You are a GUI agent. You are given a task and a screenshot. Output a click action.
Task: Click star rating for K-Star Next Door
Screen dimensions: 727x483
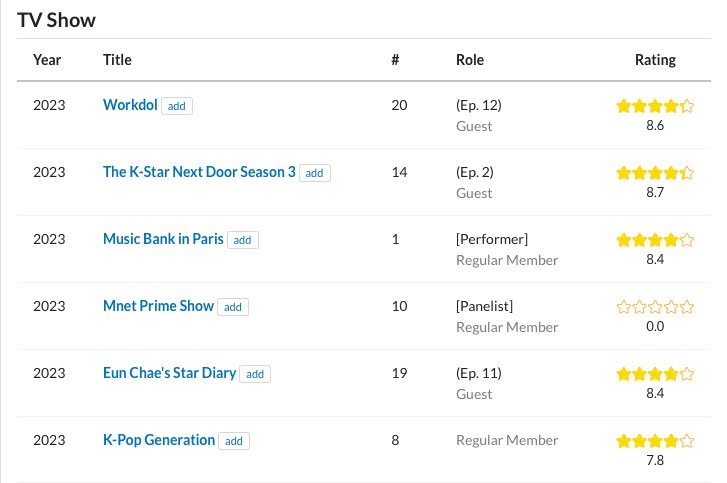[x=655, y=173]
